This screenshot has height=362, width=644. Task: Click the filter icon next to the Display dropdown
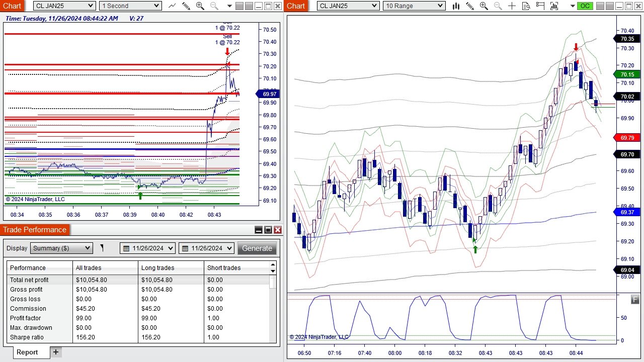[x=102, y=248]
